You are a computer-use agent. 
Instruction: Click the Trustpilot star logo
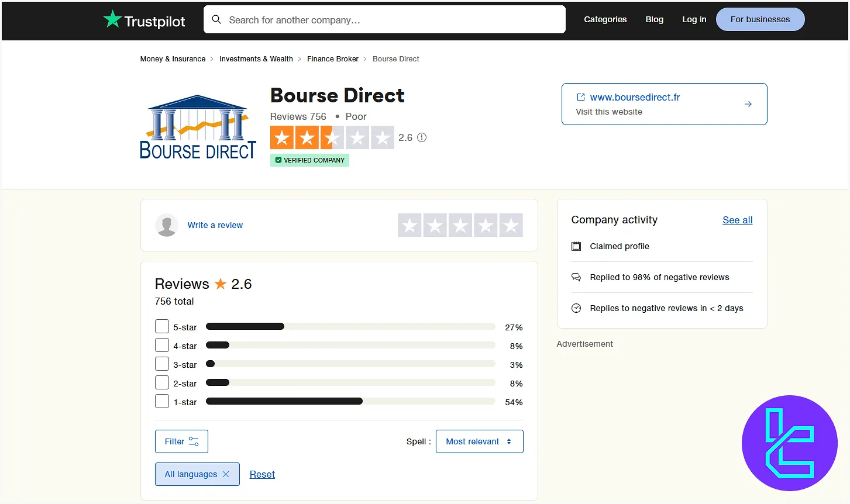112,19
